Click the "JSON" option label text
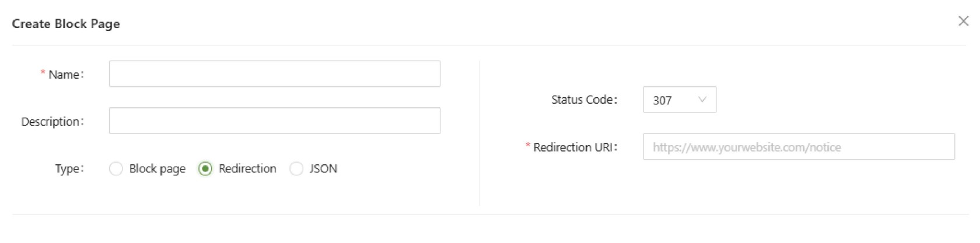The width and height of the screenshot is (980, 243). [323, 169]
